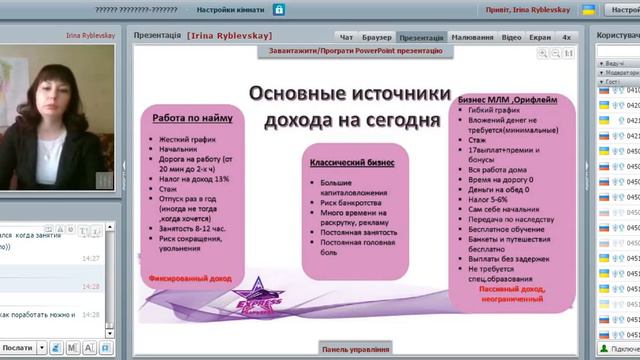The image size is (640, 360).
Task: Pause the webcam video of Irina Ryblevskay
Action: coord(104,180)
